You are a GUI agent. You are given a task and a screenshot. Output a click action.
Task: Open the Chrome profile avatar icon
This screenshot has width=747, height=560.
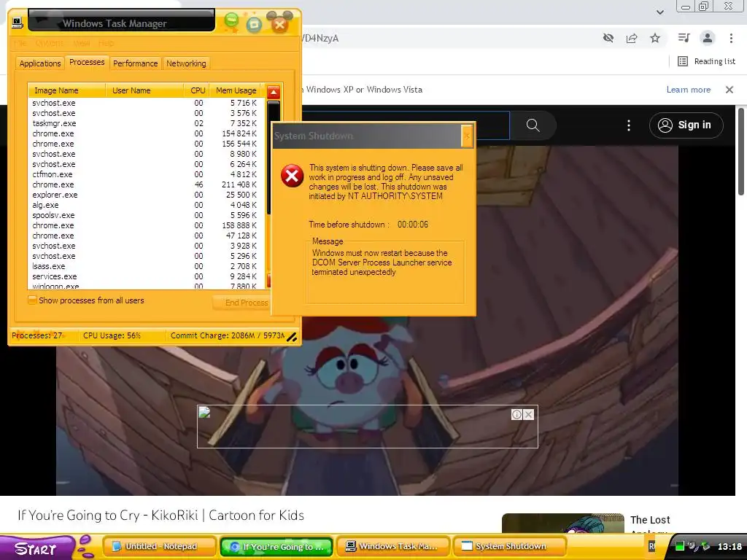coord(708,38)
